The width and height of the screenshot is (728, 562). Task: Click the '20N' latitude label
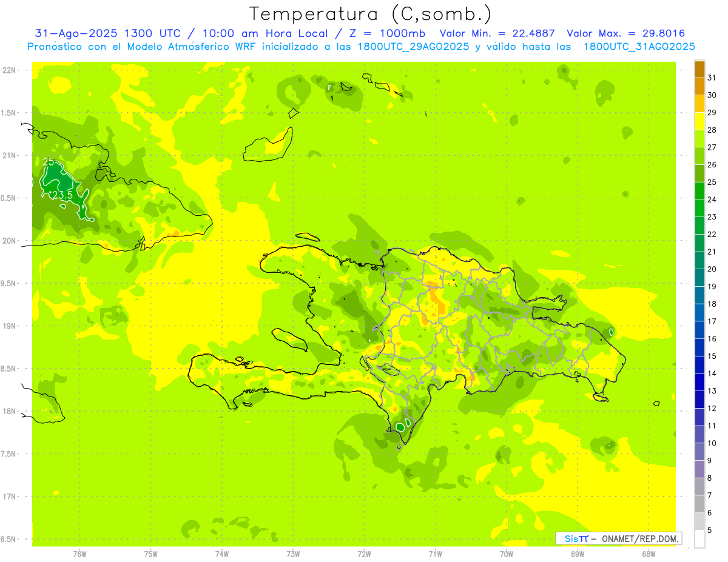[9, 241]
